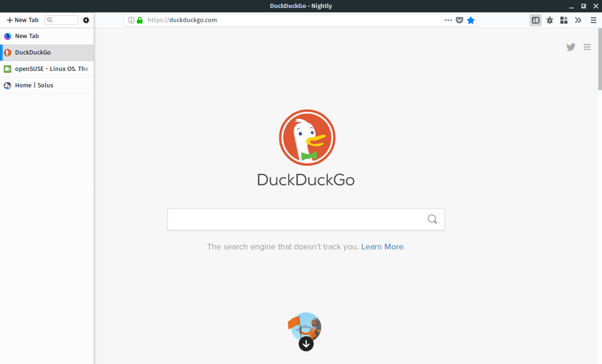
Task: Click the Twitter bird icon on page
Action: 571,47
